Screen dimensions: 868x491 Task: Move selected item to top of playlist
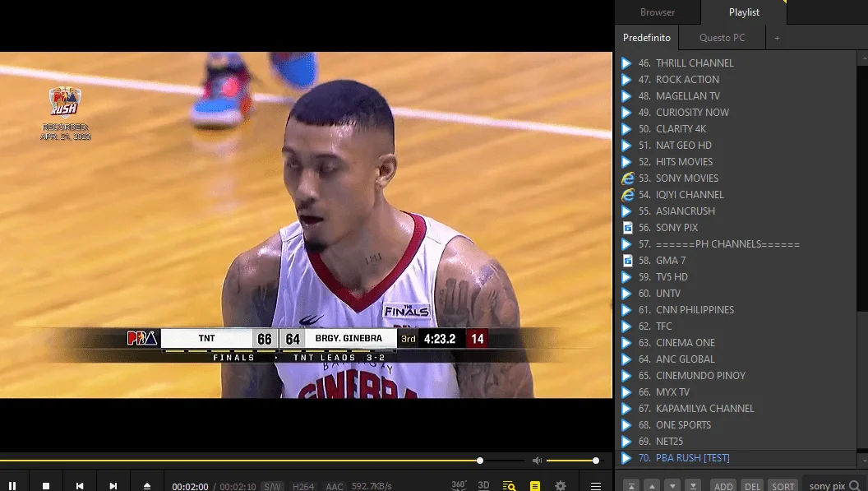pos(631,485)
